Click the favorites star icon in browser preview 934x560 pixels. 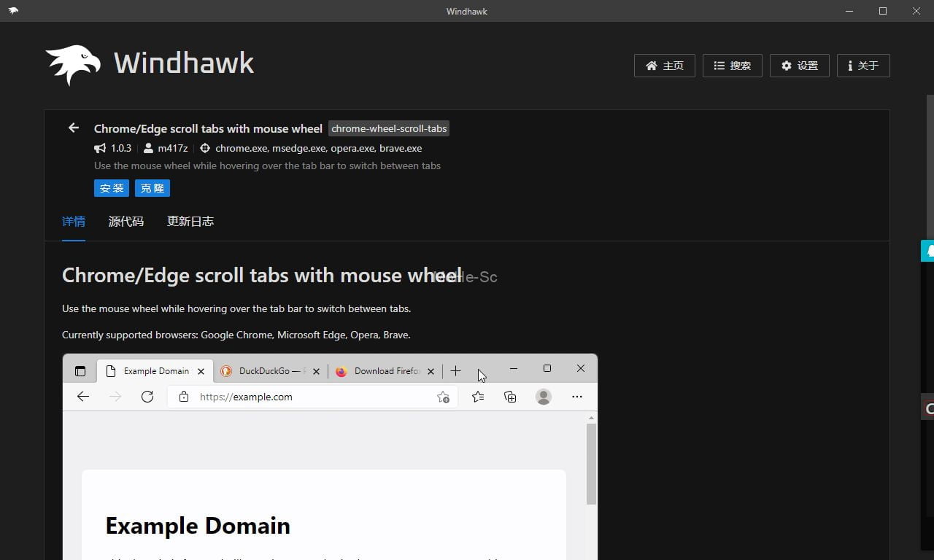[x=478, y=397]
